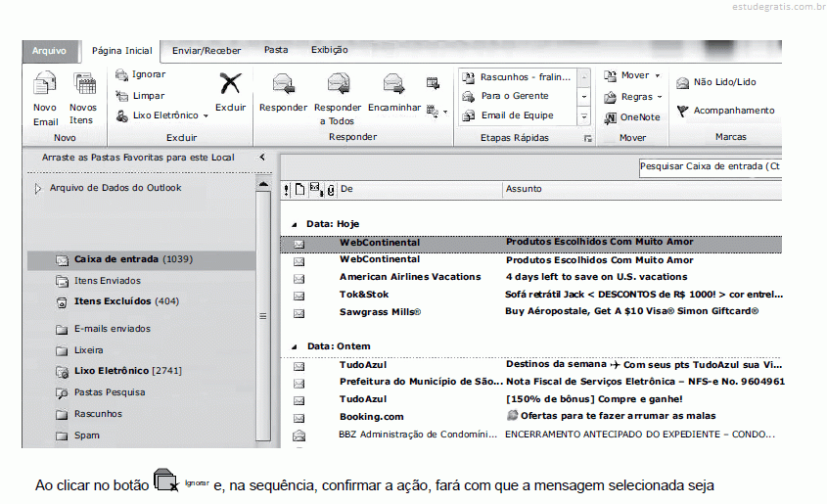The image size is (827, 504).
Task: Click the Pesquisar Caixa de entrada field
Action: click(x=710, y=166)
